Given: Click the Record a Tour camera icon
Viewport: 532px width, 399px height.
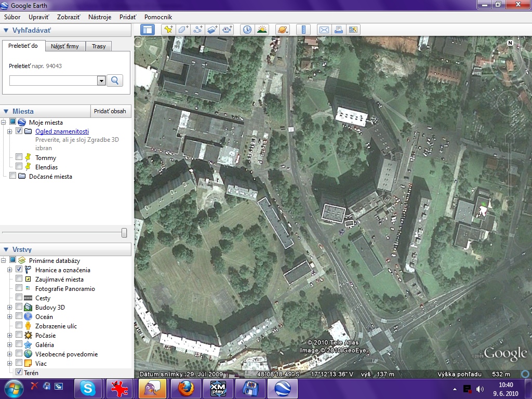Looking at the screenshot, I should pyautogui.click(x=227, y=30).
